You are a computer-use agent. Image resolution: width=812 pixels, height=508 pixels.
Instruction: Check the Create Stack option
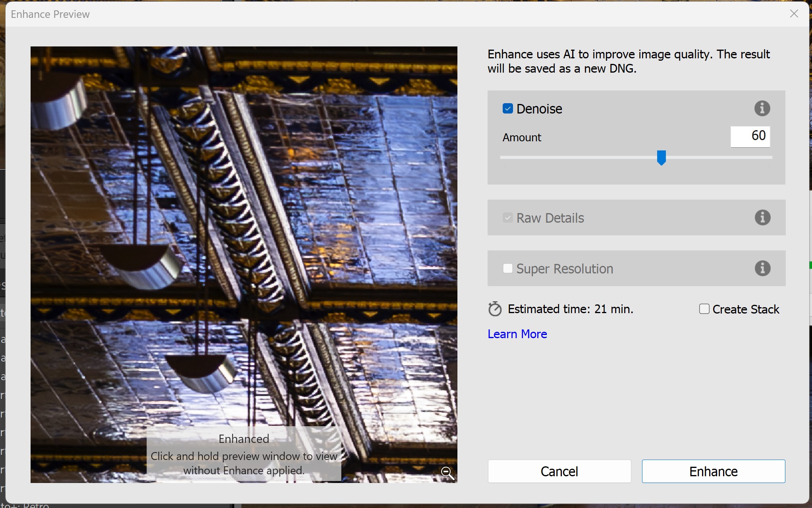[704, 309]
